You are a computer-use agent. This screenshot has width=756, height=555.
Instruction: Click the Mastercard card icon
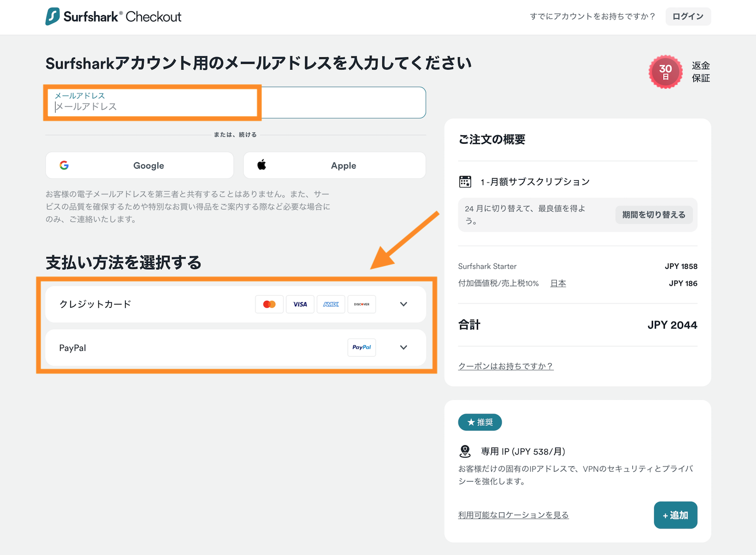269,304
